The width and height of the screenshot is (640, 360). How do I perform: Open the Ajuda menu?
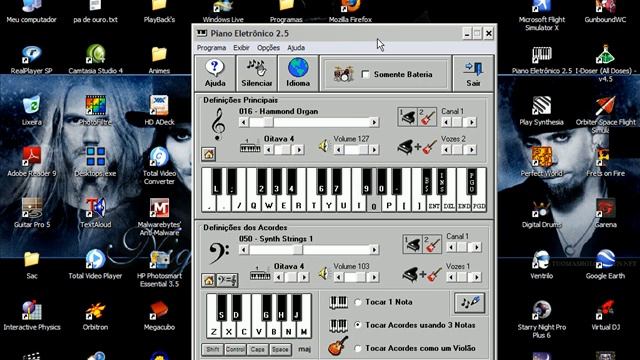pos(296,48)
